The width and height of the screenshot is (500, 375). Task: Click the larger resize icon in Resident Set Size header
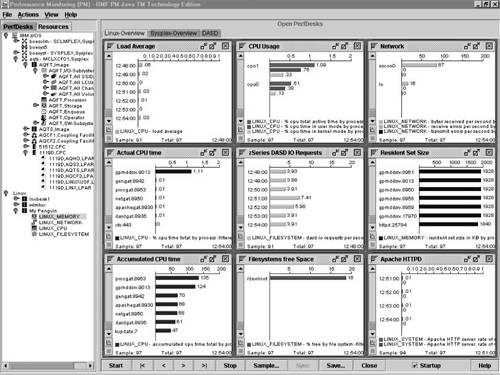pos(476,152)
